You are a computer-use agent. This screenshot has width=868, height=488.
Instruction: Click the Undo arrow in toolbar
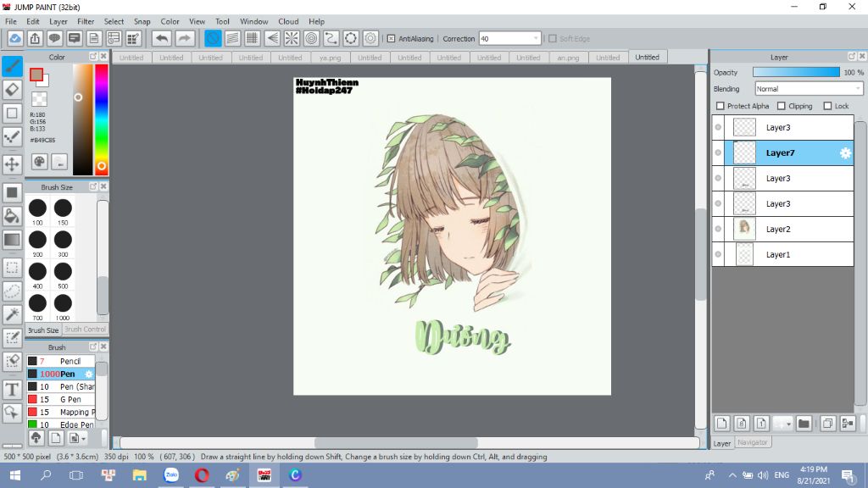tap(162, 39)
